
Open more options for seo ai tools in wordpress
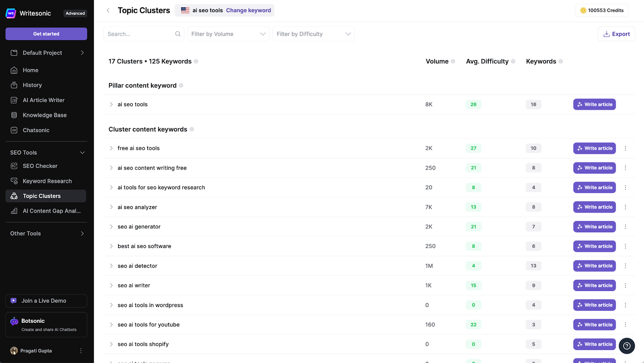(625, 305)
